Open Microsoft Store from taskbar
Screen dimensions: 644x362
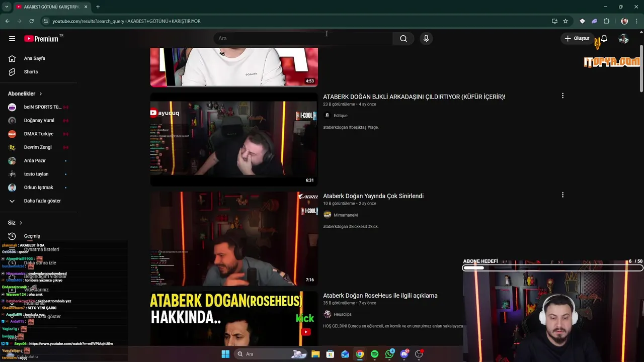coord(330,354)
